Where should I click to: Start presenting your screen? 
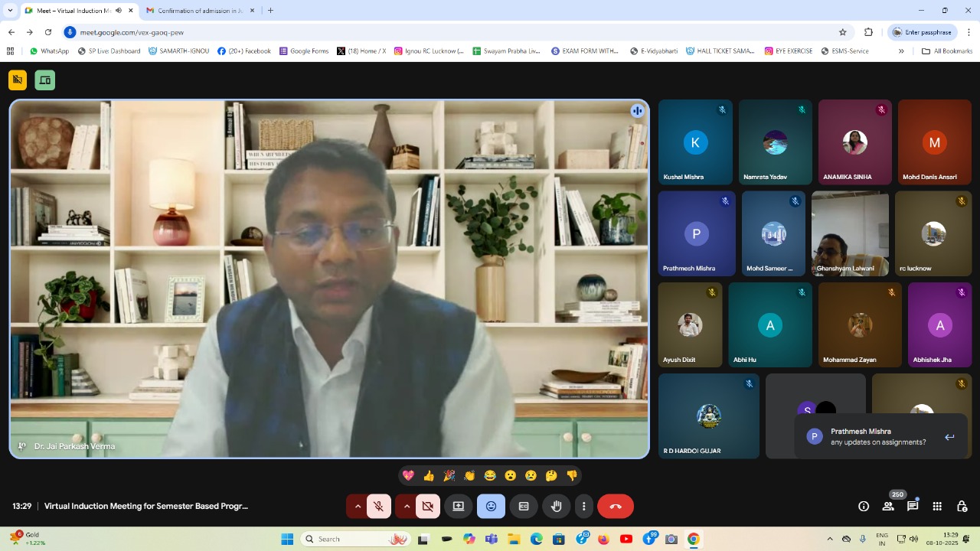[458, 507]
